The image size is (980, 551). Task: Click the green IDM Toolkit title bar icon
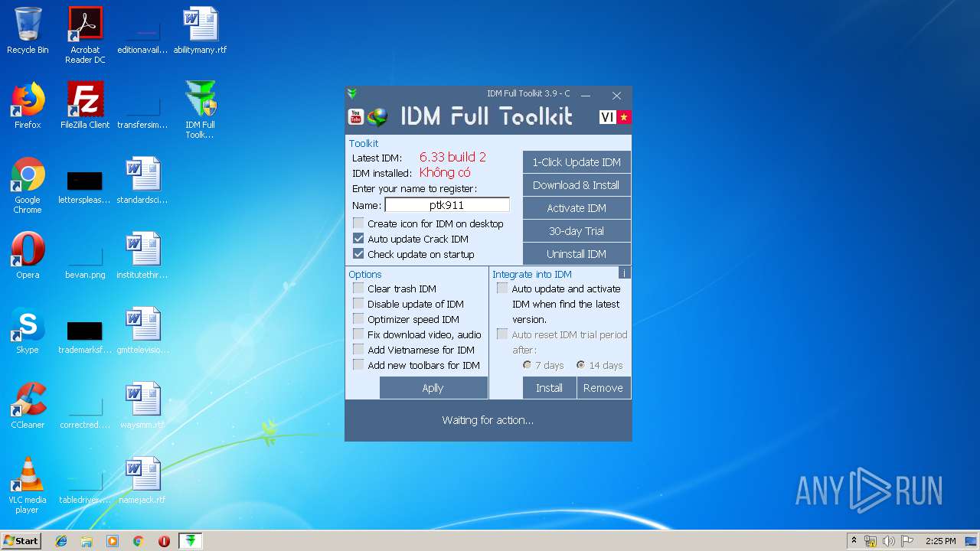click(352, 93)
